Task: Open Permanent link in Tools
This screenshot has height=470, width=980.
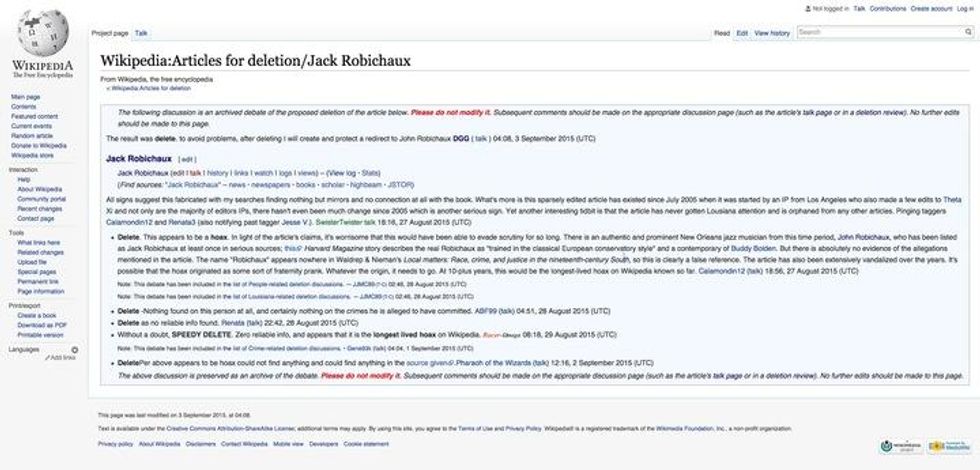Action: [x=38, y=282]
